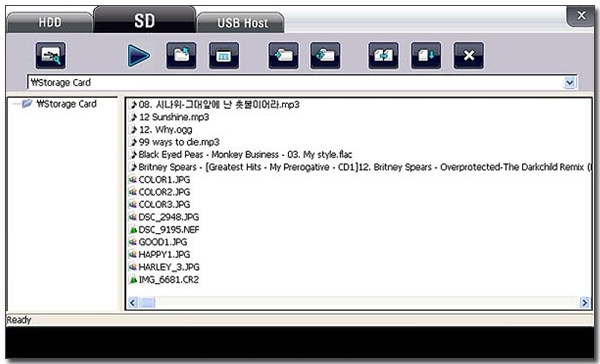
Task: Click the Storage Card tree folder icon
Action: [26, 104]
